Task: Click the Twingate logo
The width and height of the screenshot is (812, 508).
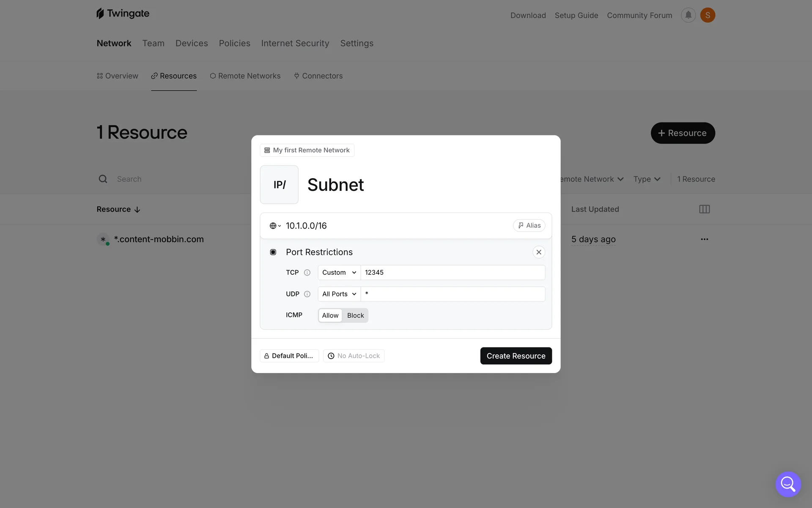Action: (123, 14)
